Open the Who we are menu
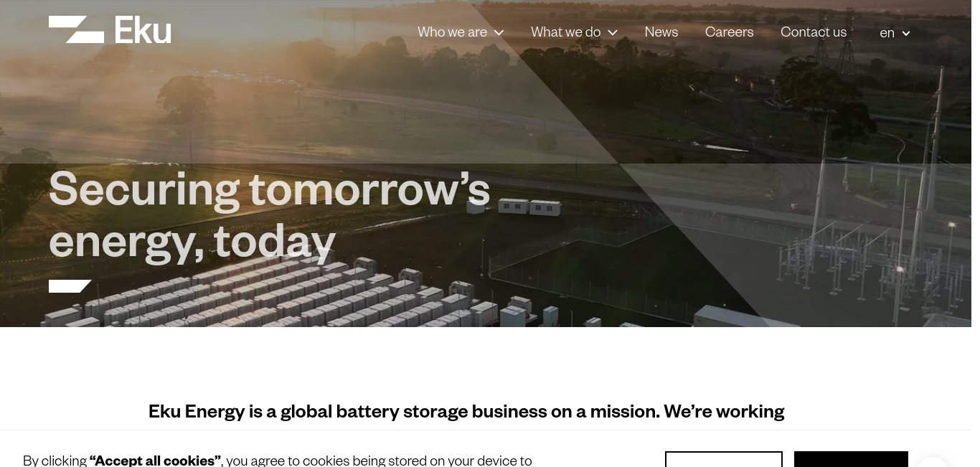 [x=452, y=32]
